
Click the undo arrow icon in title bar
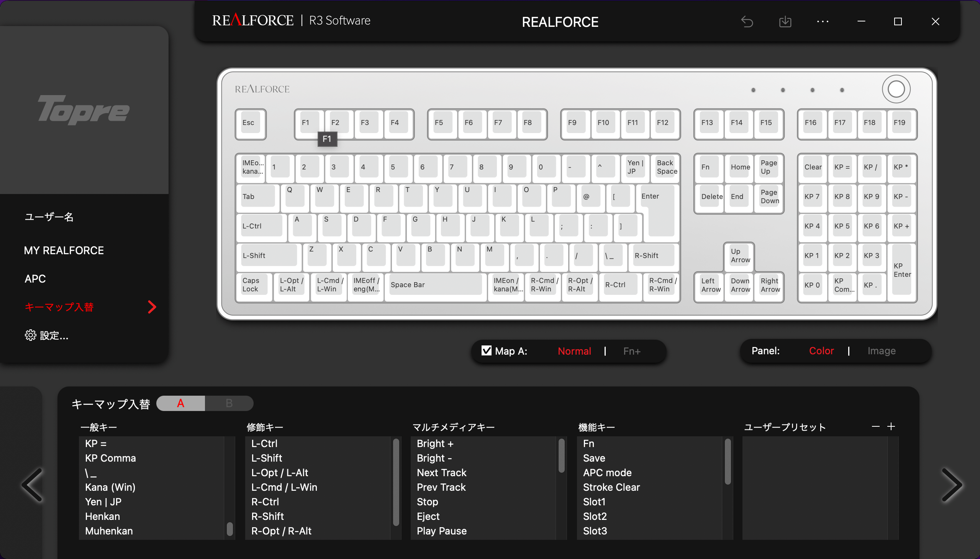(x=747, y=21)
